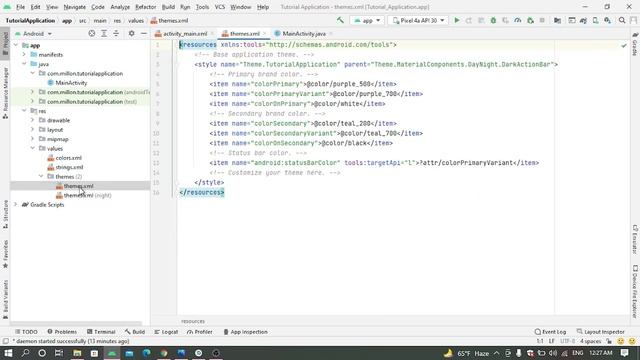Click the Select Opened File target icon
This screenshot has height=360, width=640.
point(91,33)
